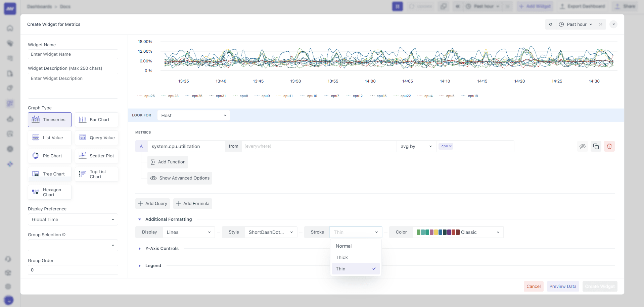Duplicate query A using the copy icon
This screenshot has height=307, width=644.
[596, 146]
